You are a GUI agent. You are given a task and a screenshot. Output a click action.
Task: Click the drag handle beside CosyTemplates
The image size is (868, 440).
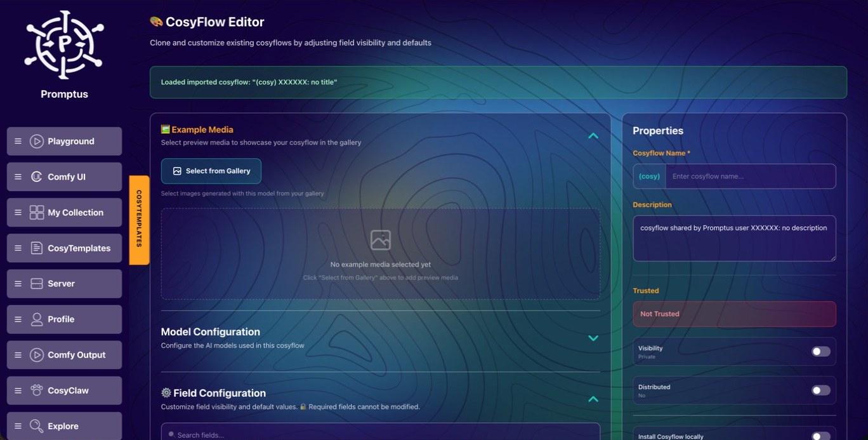click(18, 248)
